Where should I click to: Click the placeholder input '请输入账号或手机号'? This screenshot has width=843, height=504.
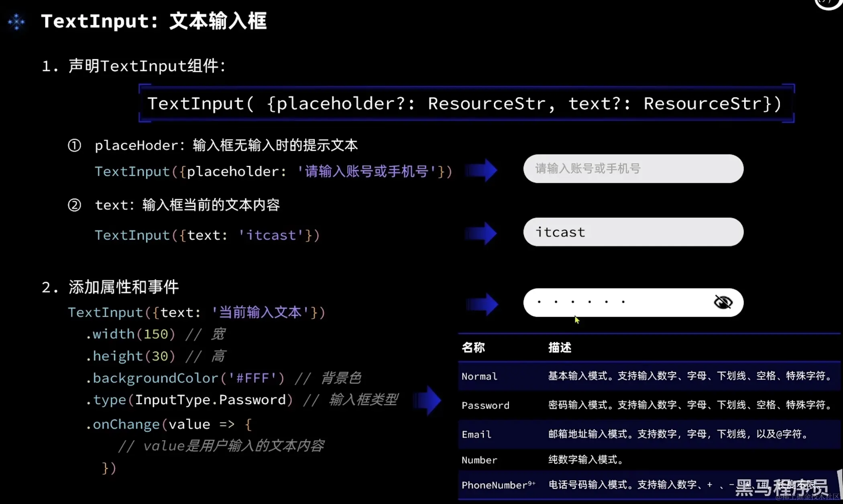(633, 169)
